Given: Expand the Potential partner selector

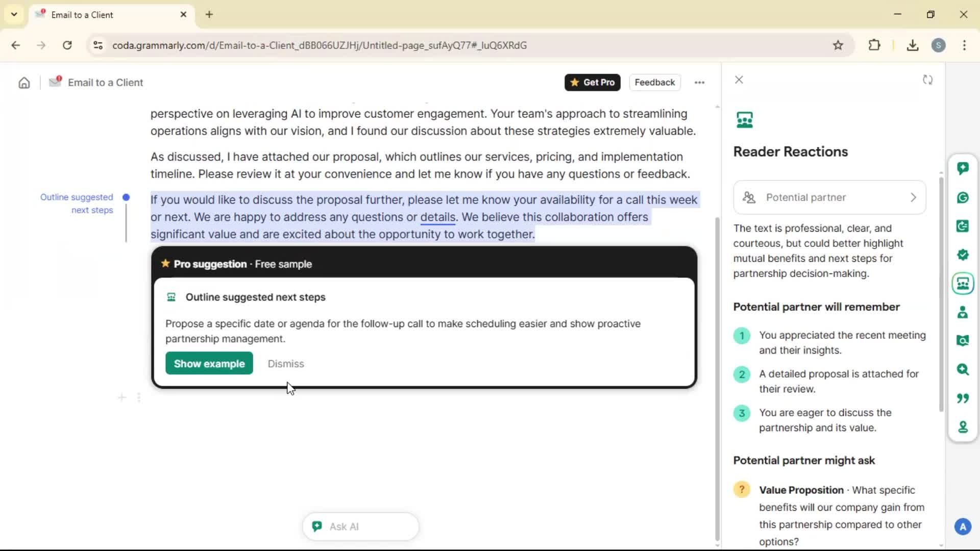Looking at the screenshot, I should (x=829, y=197).
